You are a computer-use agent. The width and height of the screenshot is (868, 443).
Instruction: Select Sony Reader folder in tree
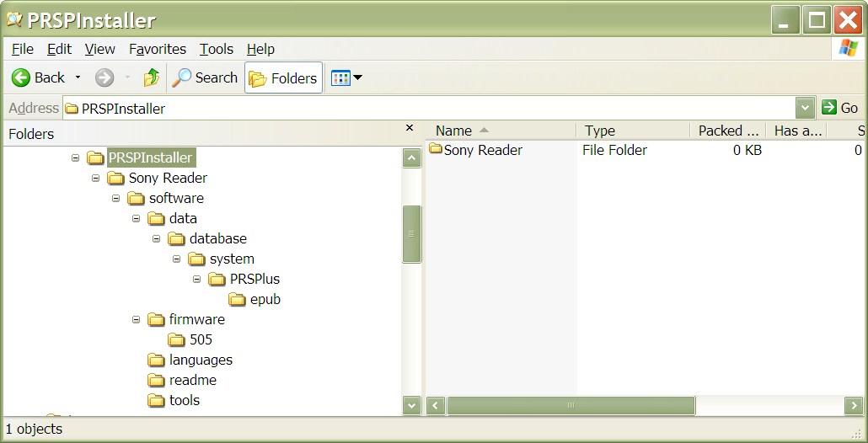(168, 178)
